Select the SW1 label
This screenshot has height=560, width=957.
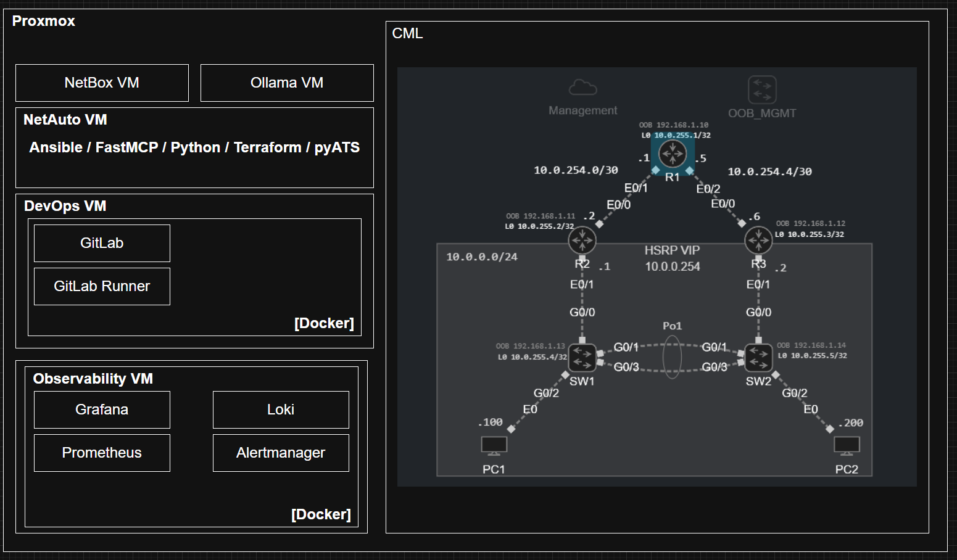(x=582, y=381)
